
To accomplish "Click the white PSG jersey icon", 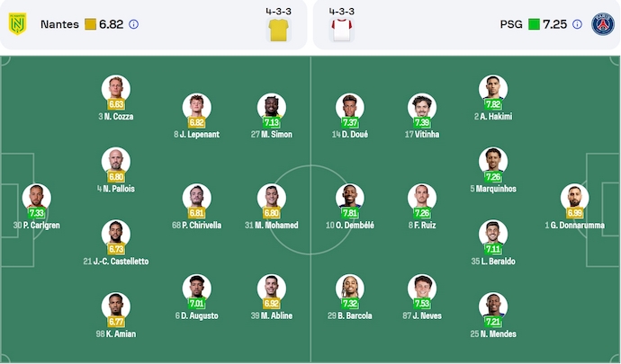I will pos(341,30).
